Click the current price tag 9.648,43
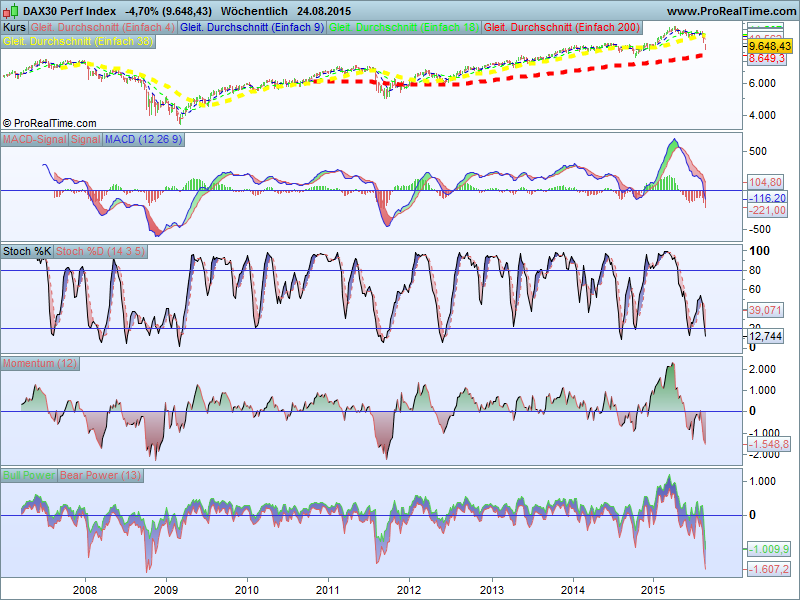 [x=770, y=46]
